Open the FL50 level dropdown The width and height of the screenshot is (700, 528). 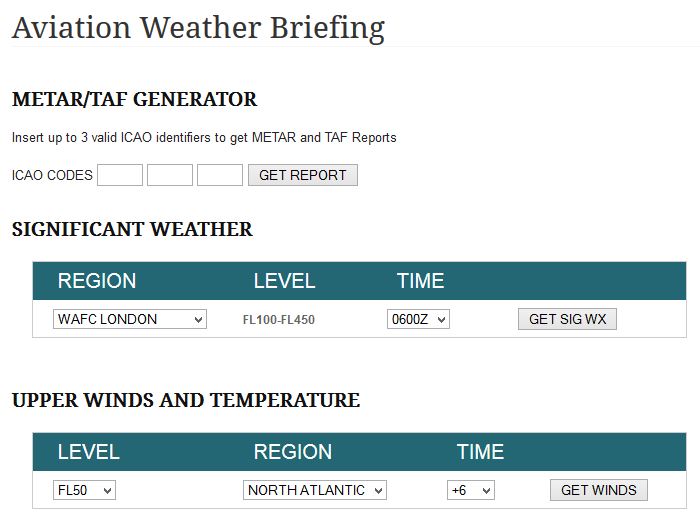click(x=84, y=490)
